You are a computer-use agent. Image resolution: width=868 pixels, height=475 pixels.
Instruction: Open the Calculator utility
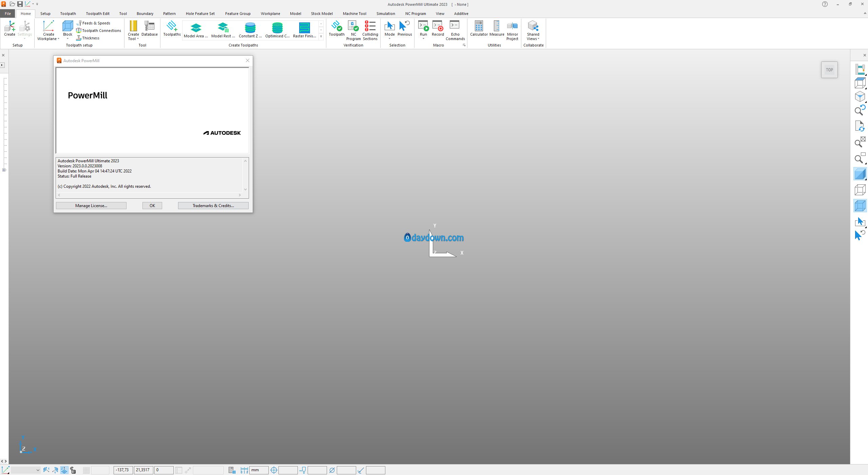tap(479, 29)
